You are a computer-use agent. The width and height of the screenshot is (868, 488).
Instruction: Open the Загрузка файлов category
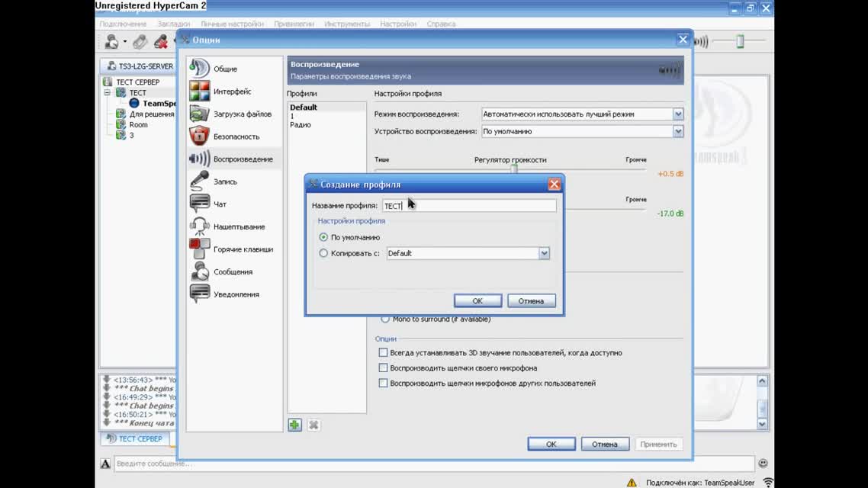click(234, 114)
